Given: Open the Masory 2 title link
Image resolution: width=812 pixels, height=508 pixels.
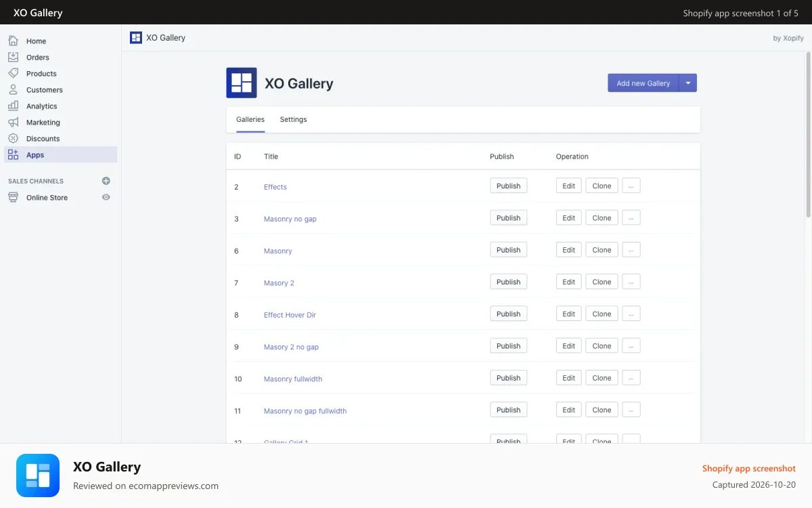Looking at the screenshot, I should (279, 283).
